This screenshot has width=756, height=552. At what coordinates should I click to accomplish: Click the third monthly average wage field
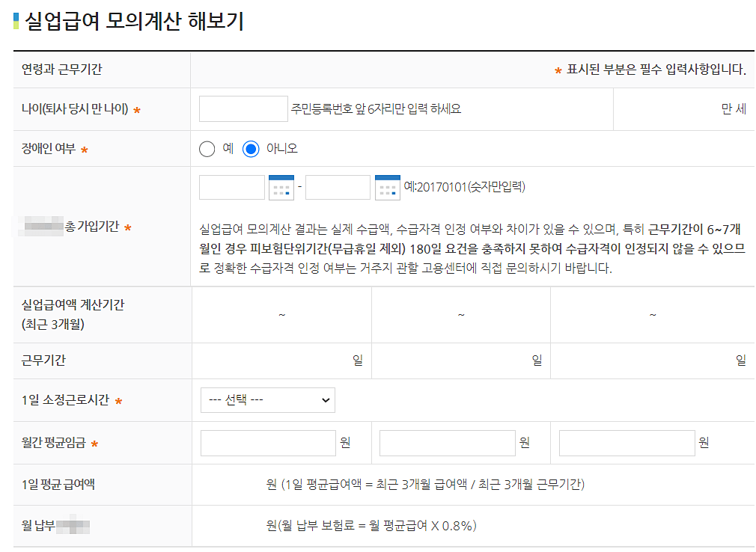(626, 442)
